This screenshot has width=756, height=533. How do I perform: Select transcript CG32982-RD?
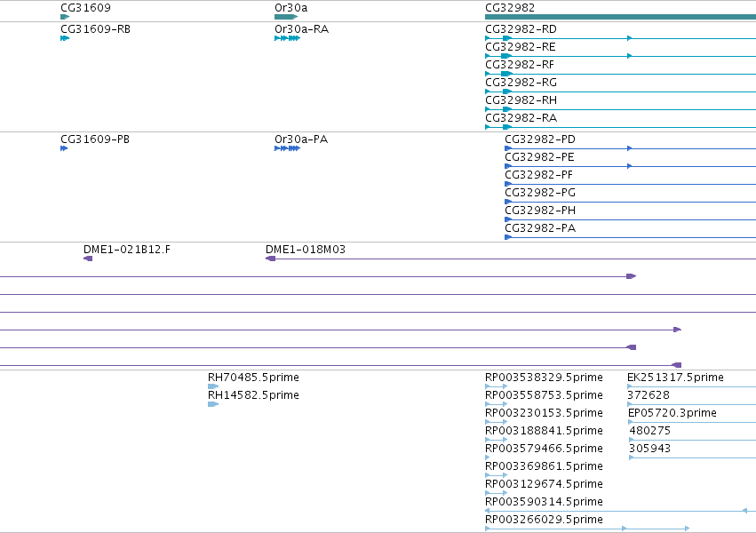521,29
